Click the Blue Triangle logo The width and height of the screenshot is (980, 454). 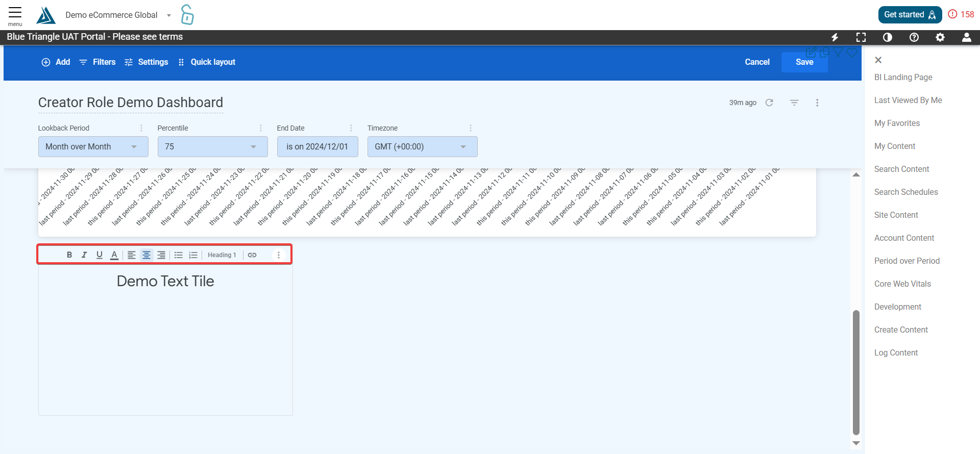click(x=46, y=15)
